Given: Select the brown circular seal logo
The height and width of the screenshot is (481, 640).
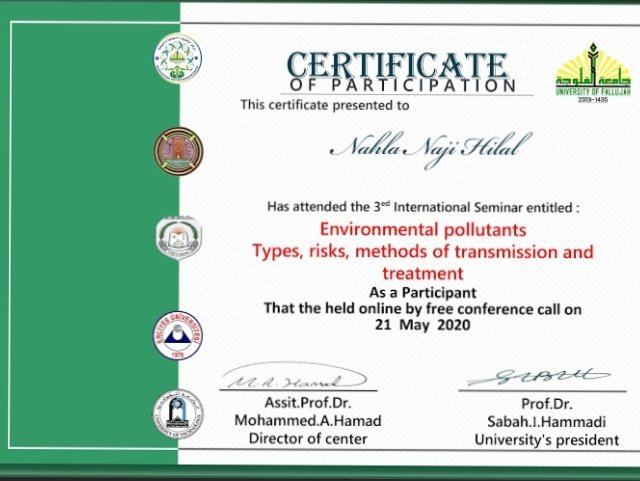Looking at the screenshot, I should click(176, 150).
